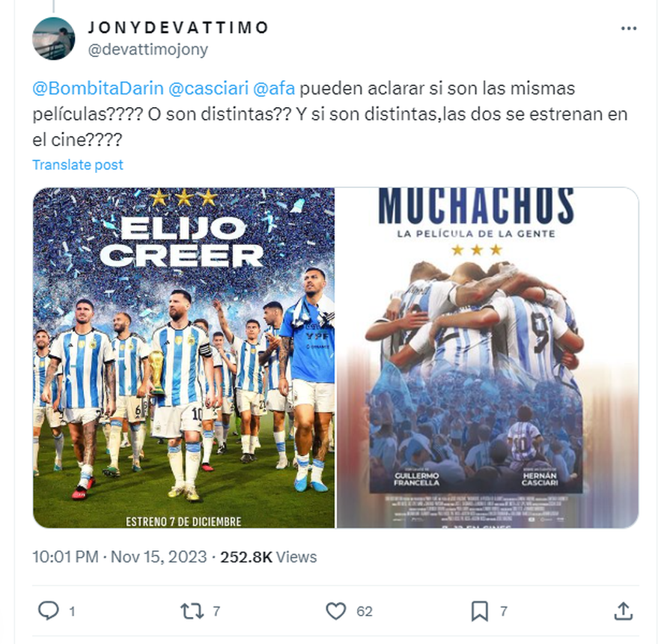Click the repost arrows icon

(x=192, y=611)
